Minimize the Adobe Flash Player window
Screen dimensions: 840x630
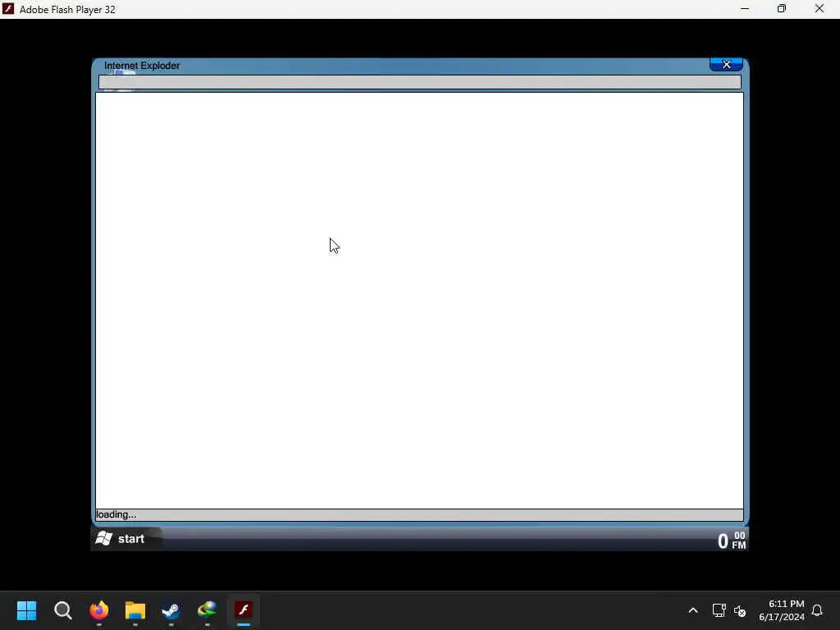[745, 9]
